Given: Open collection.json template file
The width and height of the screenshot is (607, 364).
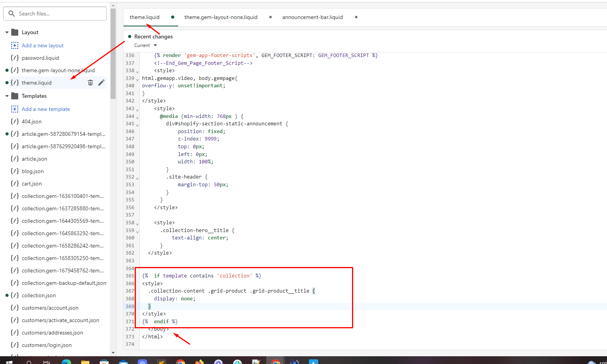Looking at the screenshot, I should [39, 295].
